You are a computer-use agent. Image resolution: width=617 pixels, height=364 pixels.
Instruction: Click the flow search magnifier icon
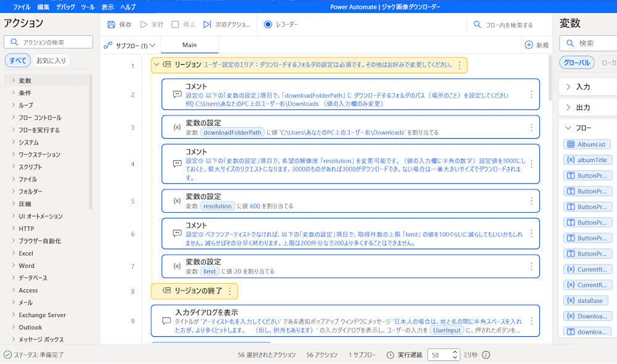point(477,25)
